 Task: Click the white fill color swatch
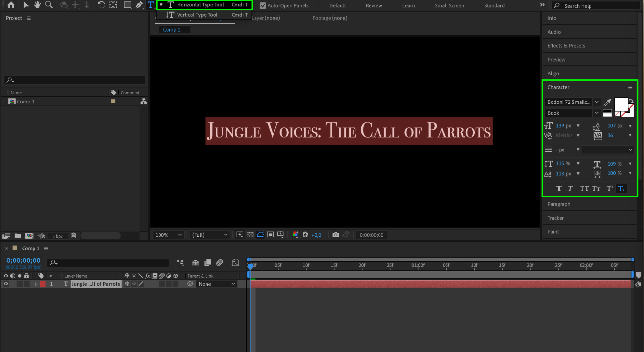pyautogui.click(x=620, y=104)
